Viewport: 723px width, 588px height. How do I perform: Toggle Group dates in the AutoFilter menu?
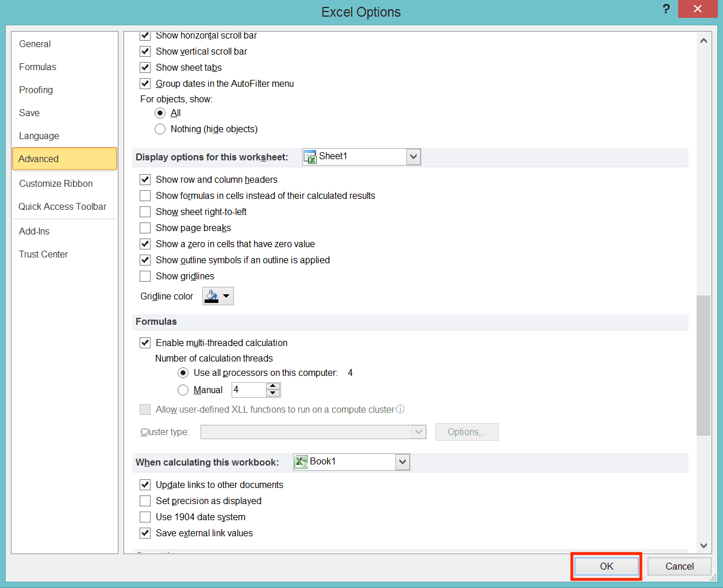145,83
